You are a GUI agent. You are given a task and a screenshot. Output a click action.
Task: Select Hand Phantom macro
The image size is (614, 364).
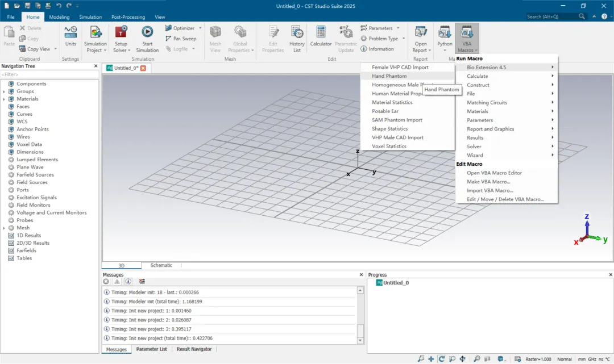click(407, 76)
